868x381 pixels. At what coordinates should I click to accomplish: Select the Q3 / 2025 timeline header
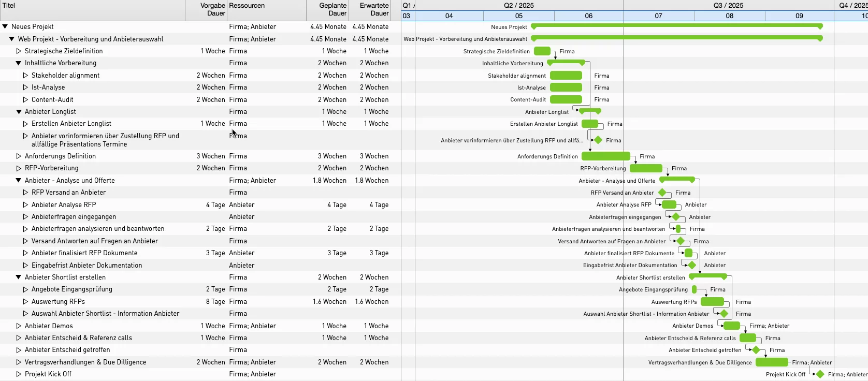[x=728, y=5]
